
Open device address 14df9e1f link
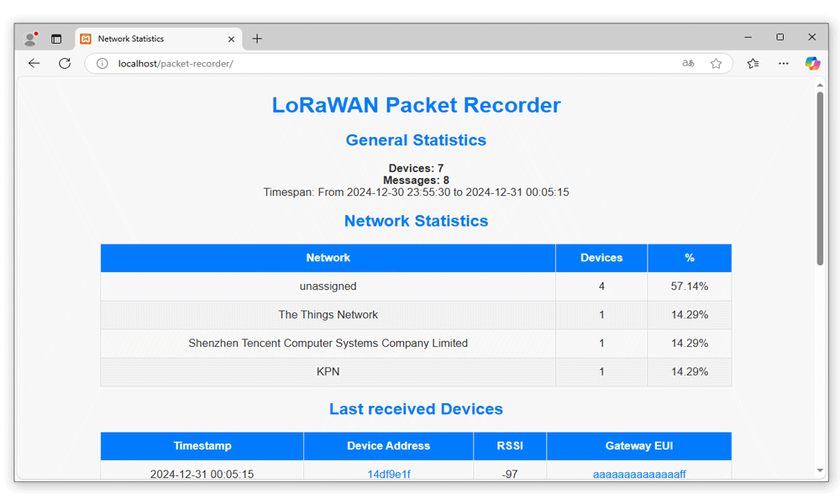point(389,474)
